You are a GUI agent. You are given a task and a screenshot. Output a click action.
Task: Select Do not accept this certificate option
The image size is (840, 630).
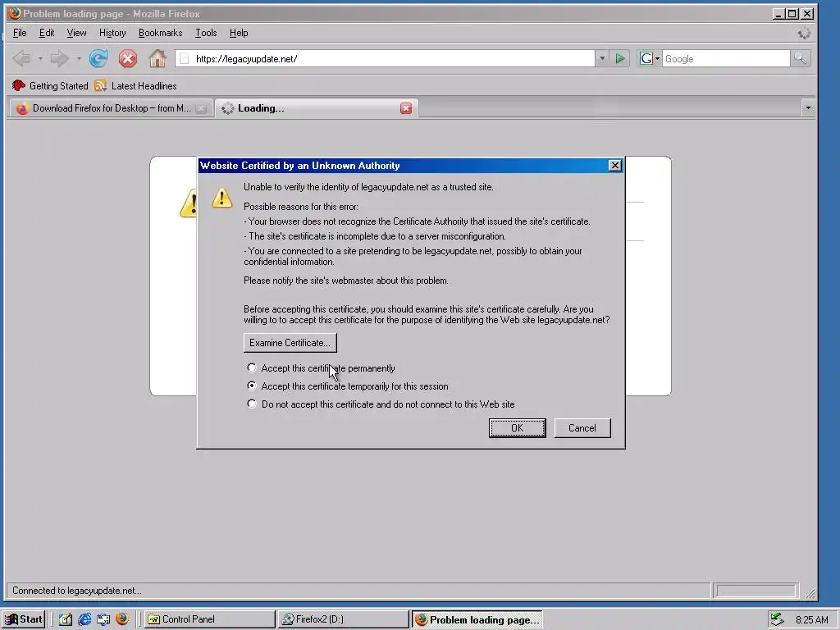(x=252, y=404)
